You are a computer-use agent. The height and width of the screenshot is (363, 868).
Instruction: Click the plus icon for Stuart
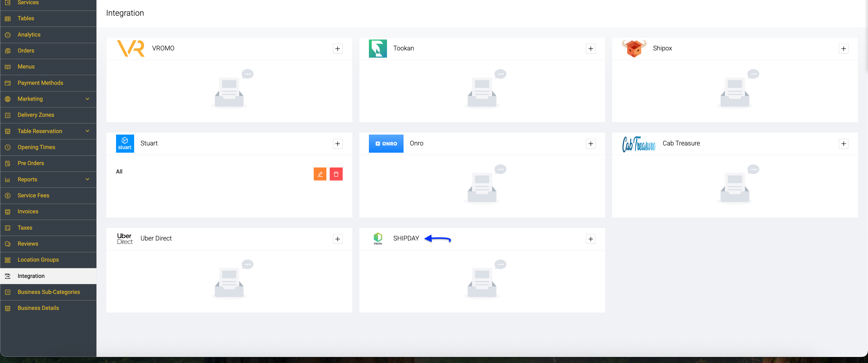(x=338, y=144)
